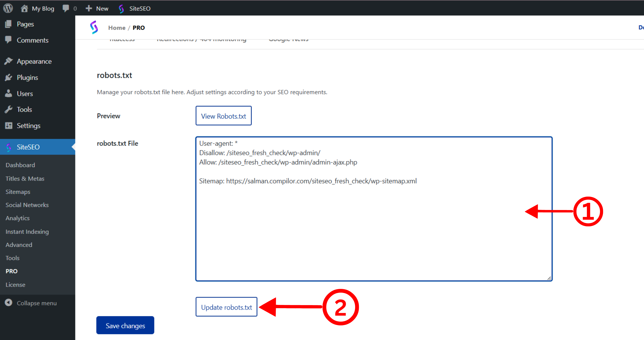Click the SiteSEO sidebar menu icon

pos(9,147)
